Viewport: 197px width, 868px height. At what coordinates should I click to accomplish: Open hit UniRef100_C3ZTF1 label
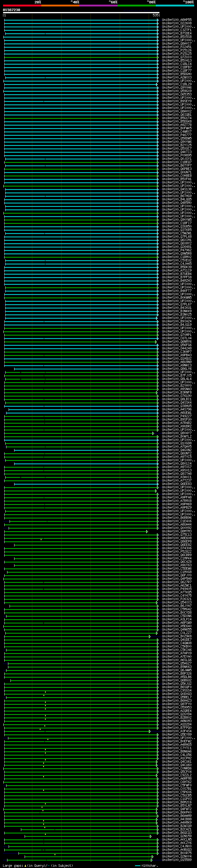tap(177, 30)
